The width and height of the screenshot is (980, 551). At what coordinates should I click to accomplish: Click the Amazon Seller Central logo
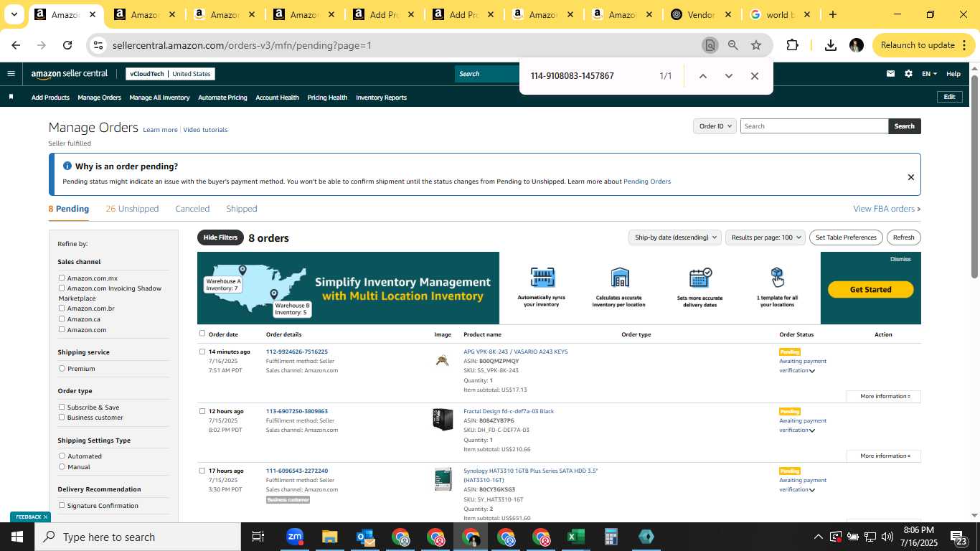[x=70, y=73]
